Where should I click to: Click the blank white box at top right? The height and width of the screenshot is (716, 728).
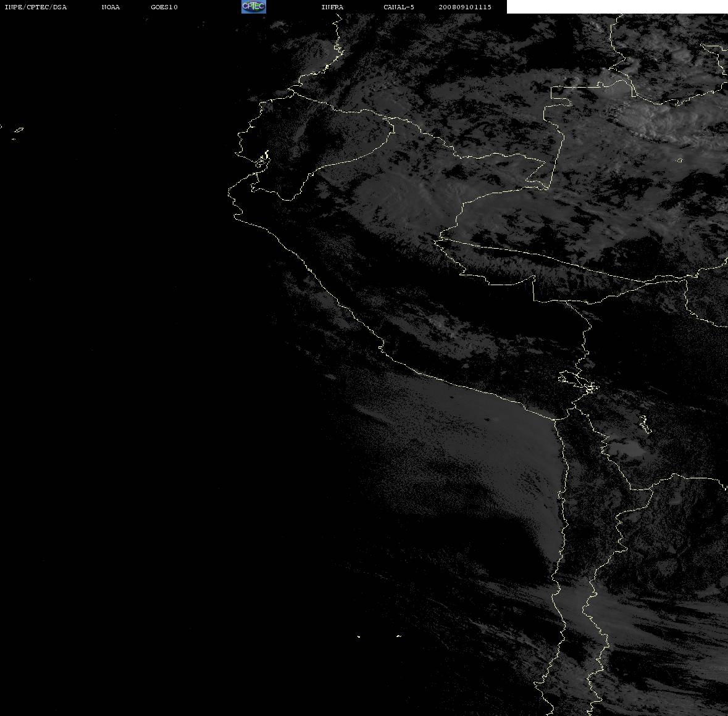(x=617, y=7)
